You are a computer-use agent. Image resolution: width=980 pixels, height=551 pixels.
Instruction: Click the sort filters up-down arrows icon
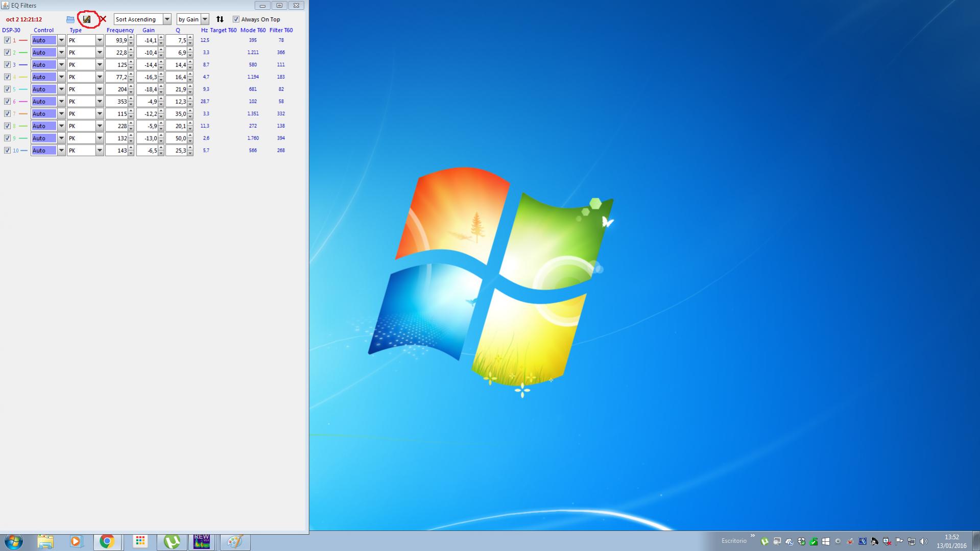tap(220, 19)
